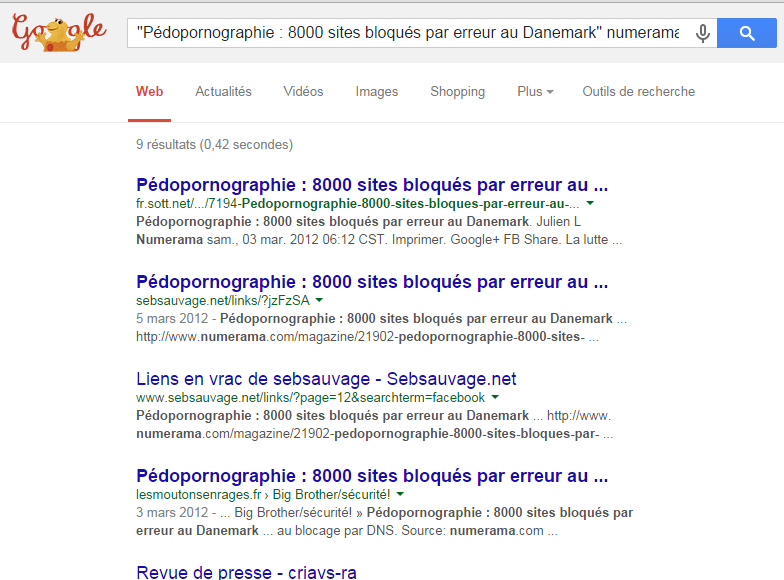Select the Images tab
The height and width of the screenshot is (580, 784).
tap(376, 92)
